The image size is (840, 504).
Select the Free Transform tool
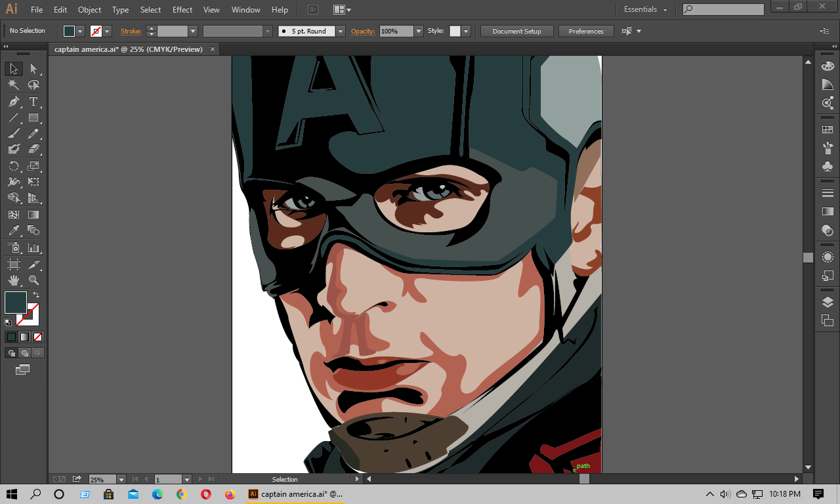pos(33,182)
